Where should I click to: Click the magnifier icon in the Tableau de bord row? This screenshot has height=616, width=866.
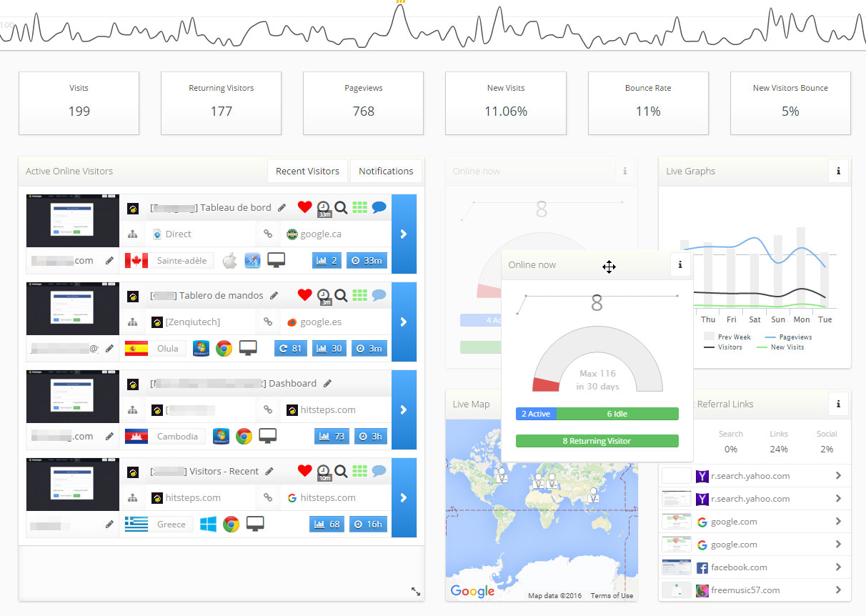click(x=341, y=207)
